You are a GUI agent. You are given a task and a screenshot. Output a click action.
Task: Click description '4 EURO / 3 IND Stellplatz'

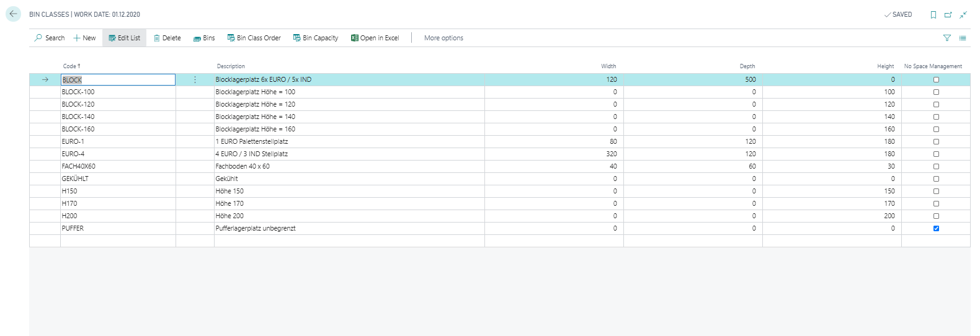[x=252, y=154]
